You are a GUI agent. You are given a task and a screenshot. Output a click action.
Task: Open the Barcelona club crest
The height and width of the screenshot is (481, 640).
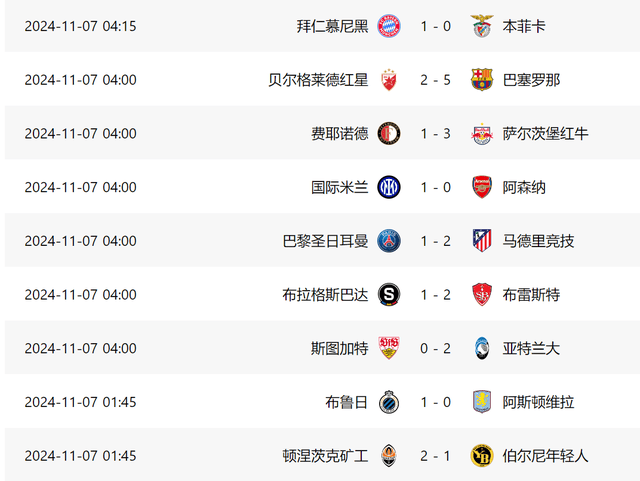point(482,80)
